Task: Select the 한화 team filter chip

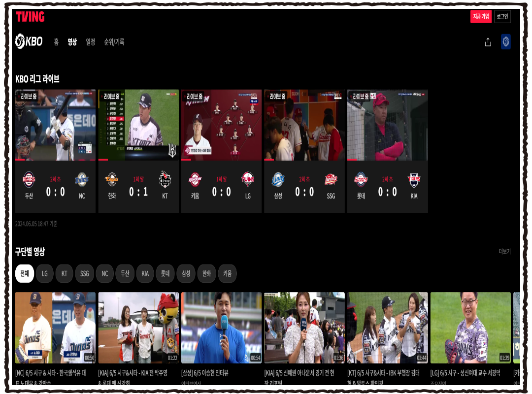Action: coord(206,273)
